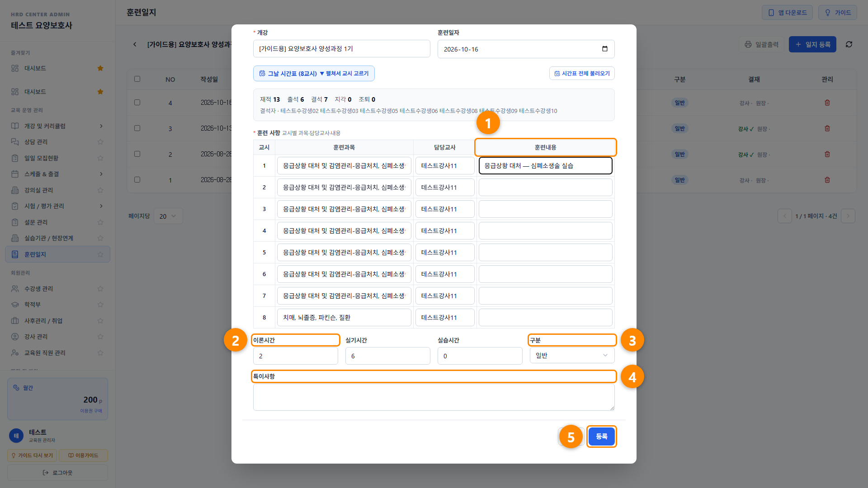Click the calendar icon in the 훈련일자 date field
The width and height of the screenshot is (868, 488).
(x=605, y=49)
